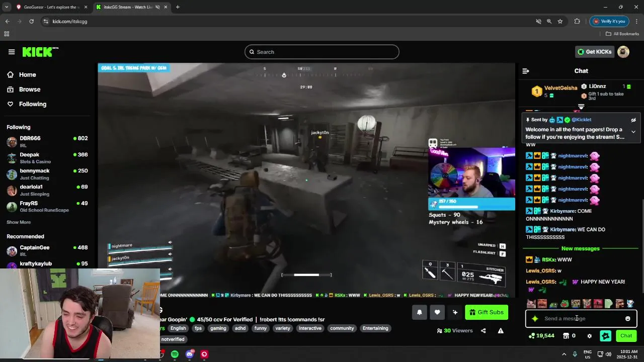644x362 pixels.
Task: Toggle stream notifications bell
Action: click(420, 312)
